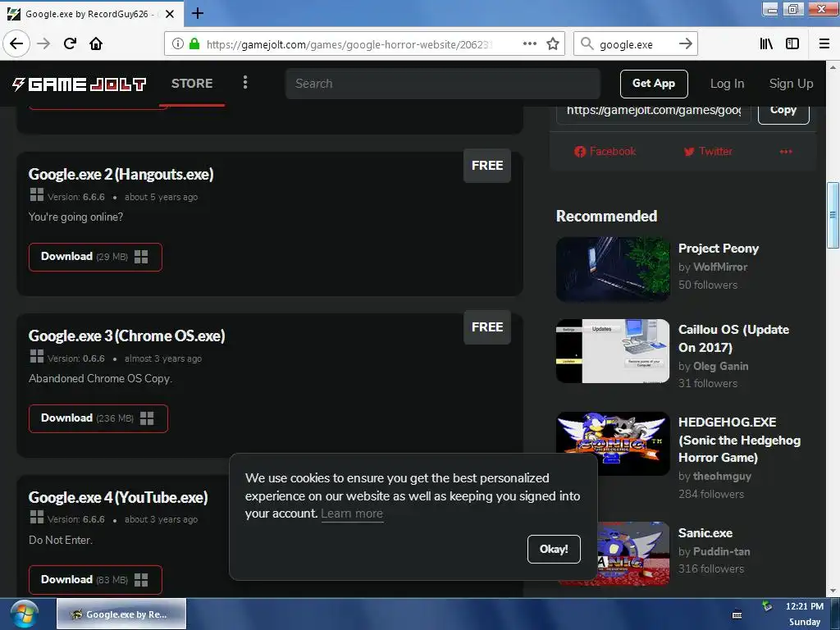Screen dimensions: 840x630
Task: Open the Log In link
Action: [x=727, y=84]
